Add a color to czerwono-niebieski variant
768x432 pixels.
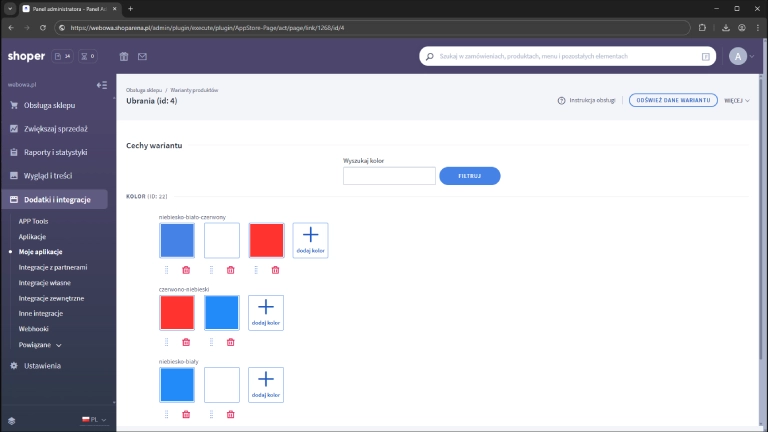[x=266, y=312]
